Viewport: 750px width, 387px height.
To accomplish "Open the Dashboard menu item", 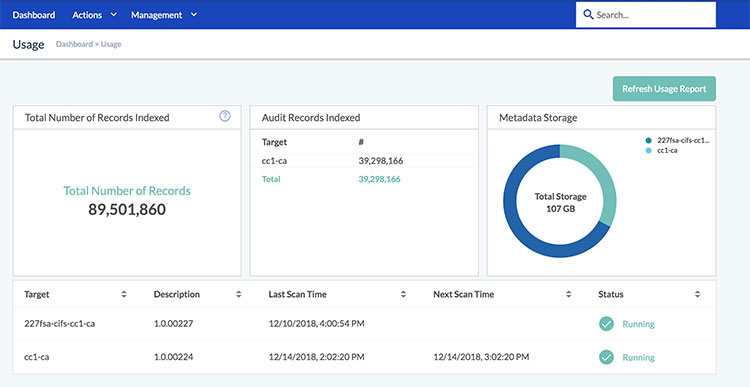I will click(x=33, y=15).
